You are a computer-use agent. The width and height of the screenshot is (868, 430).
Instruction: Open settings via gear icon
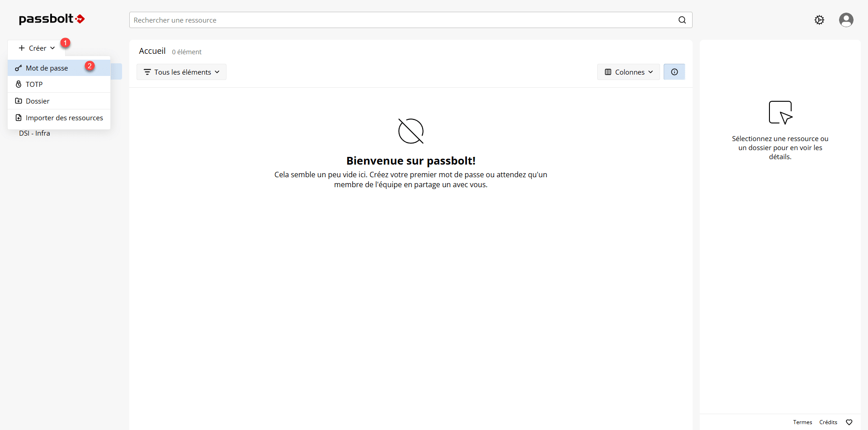(819, 20)
